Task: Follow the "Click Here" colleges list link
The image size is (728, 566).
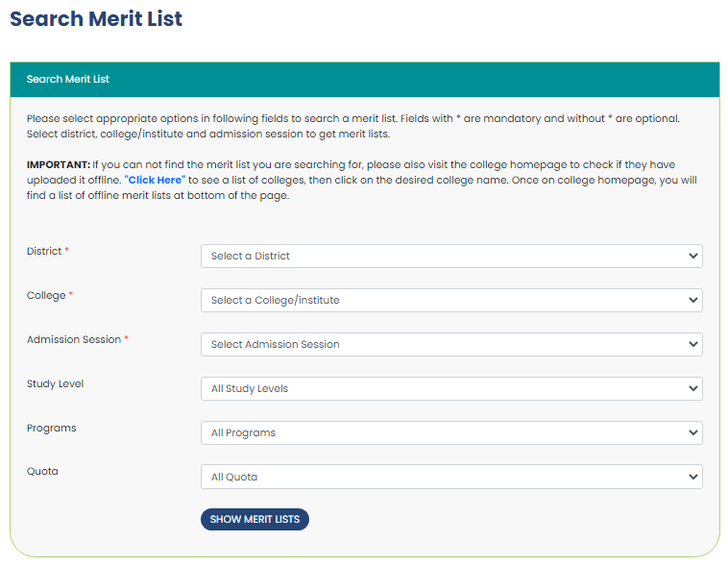Action: click(x=155, y=180)
